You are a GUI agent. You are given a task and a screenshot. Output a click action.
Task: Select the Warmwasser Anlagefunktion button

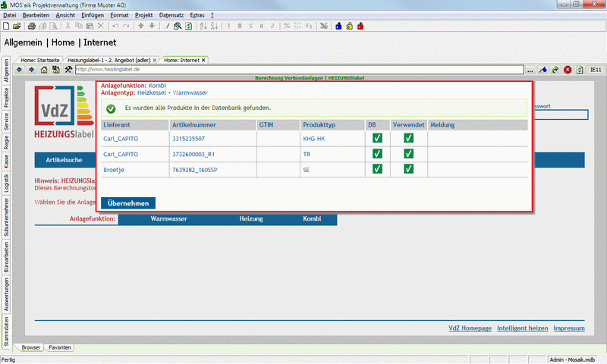pyautogui.click(x=168, y=218)
